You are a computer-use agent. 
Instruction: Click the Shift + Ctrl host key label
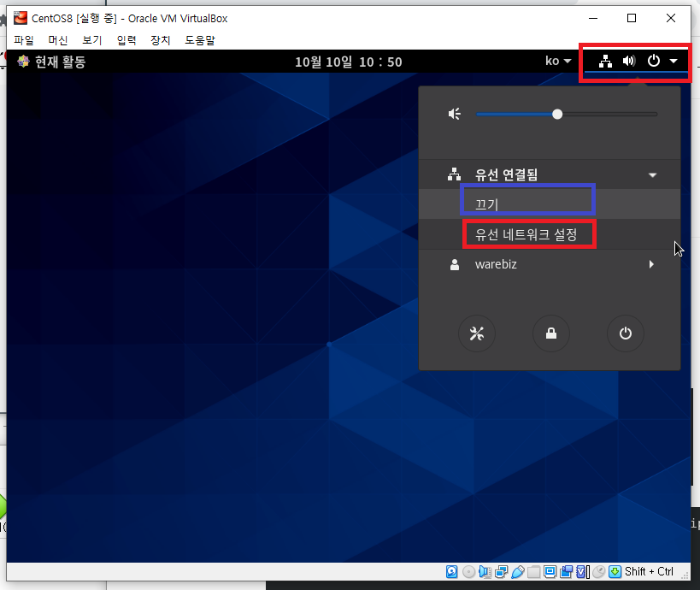coord(649,572)
